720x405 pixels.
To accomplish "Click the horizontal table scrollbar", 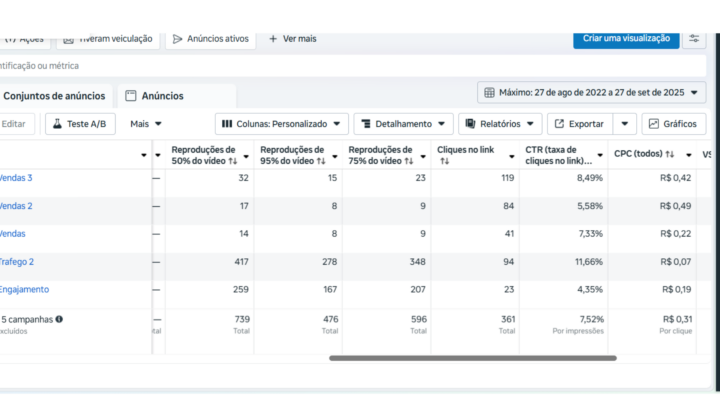I will (472, 357).
